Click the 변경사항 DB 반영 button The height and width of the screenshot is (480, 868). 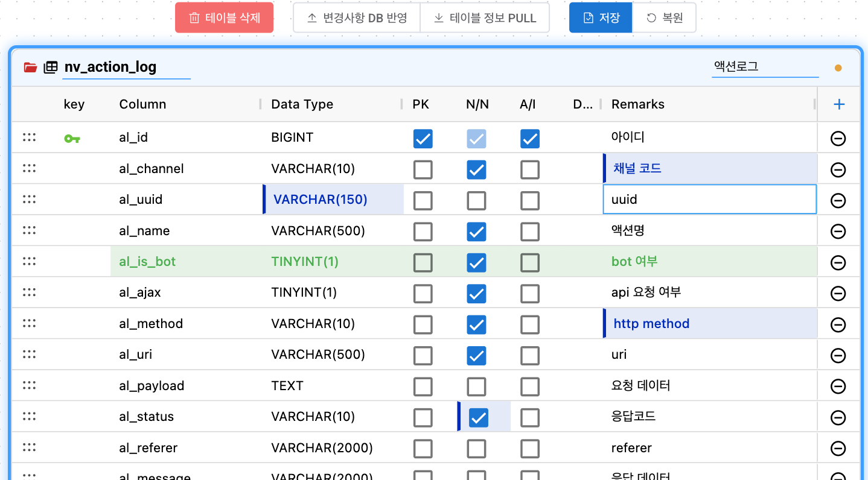[x=356, y=17]
